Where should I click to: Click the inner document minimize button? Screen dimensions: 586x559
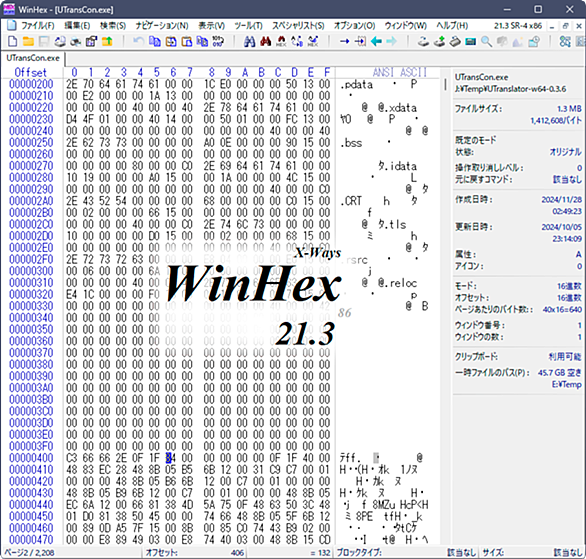tap(552, 26)
